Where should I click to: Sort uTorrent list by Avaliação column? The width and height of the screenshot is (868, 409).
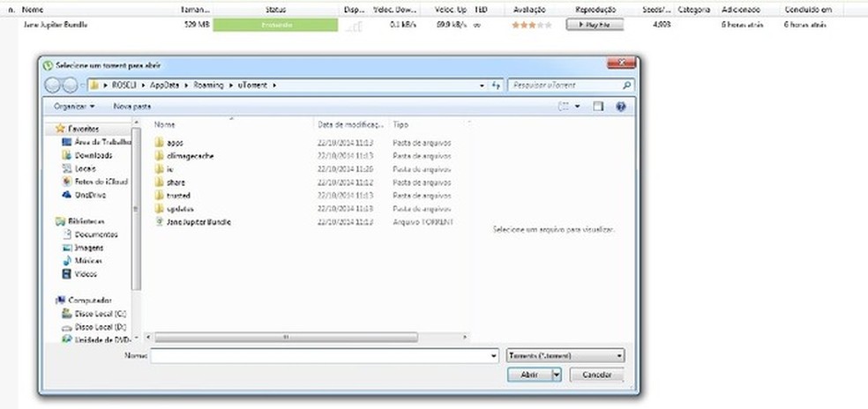(529, 10)
